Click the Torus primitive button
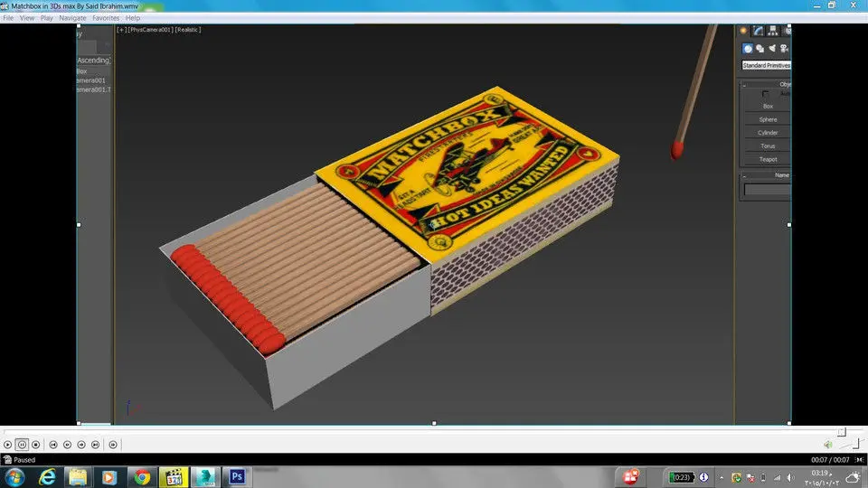868x488 pixels. (x=768, y=146)
